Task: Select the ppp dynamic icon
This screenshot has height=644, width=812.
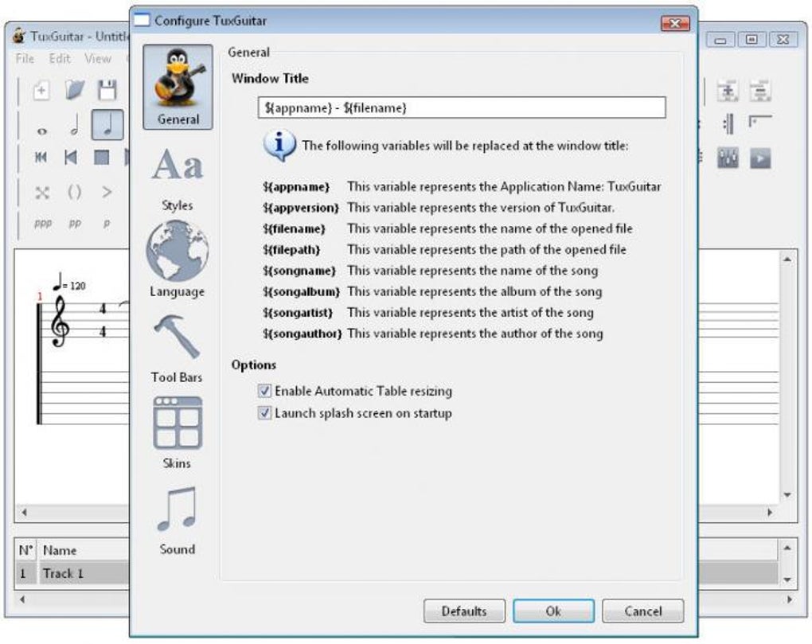Action: 43,223
